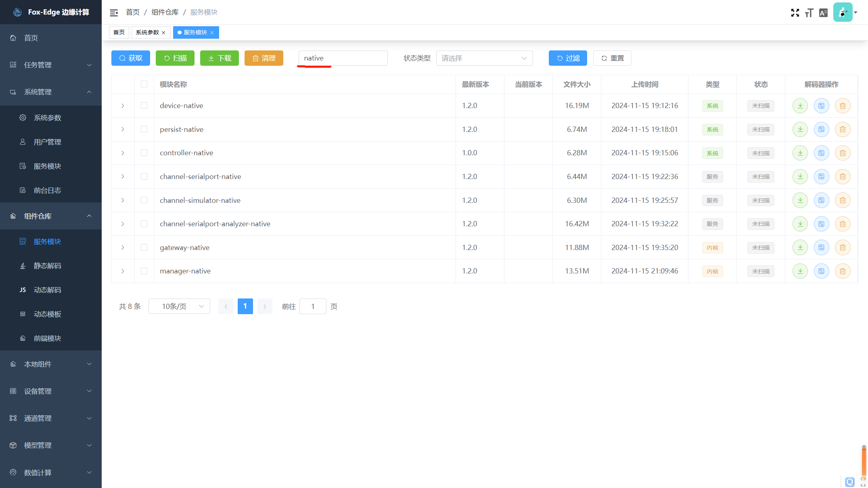The height and width of the screenshot is (488, 868).
Task: Expand 通道管理 in the sidebar
Action: click(x=51, y=418)
